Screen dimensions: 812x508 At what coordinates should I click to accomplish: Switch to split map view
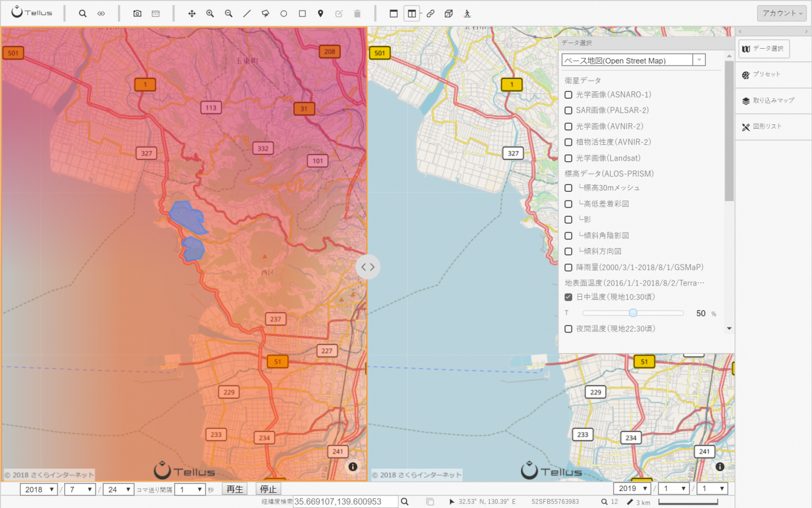point(412,13)
